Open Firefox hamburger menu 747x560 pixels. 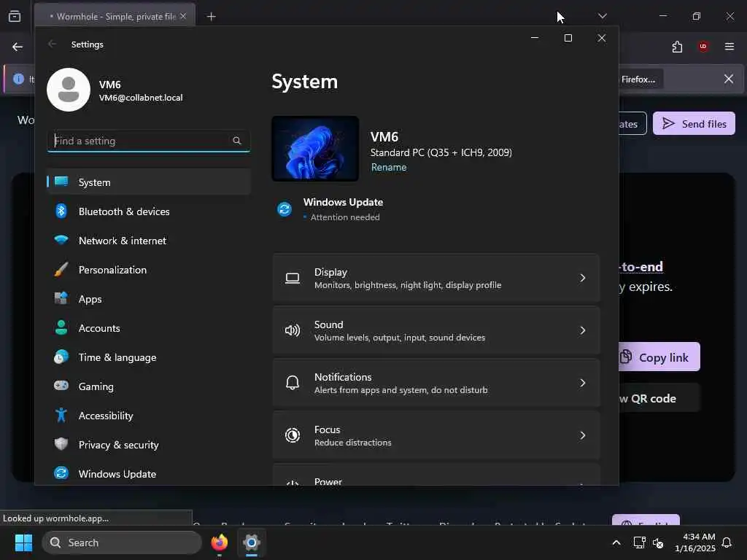(x=729, y=47)
